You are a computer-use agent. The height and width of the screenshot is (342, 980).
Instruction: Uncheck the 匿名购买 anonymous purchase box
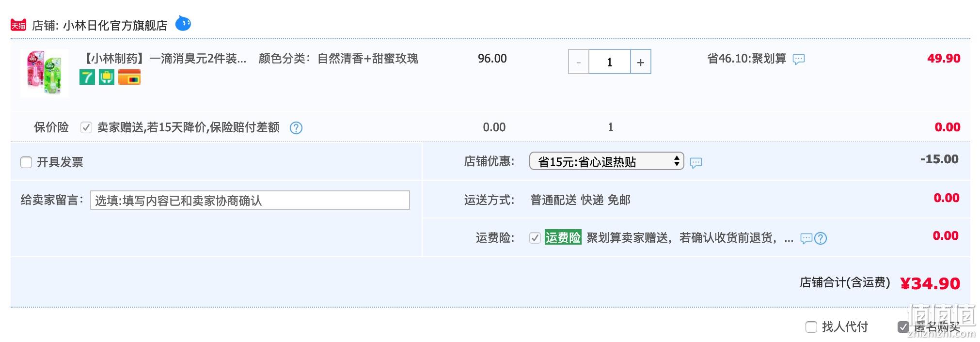click(x=903, y=327)
